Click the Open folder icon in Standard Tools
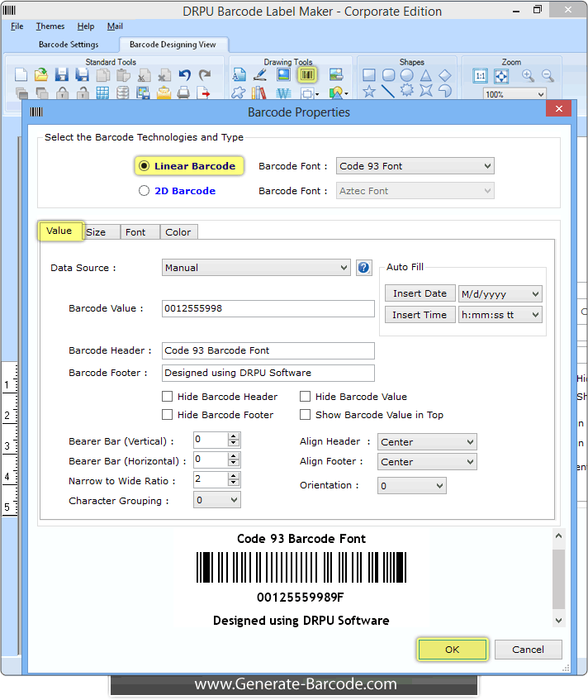Image resolution: width=588 pixels, height=700 pixels. pos(41,74)
